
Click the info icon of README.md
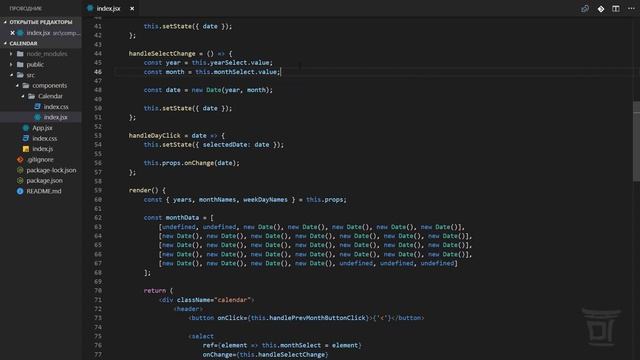(x=20, y=191)
